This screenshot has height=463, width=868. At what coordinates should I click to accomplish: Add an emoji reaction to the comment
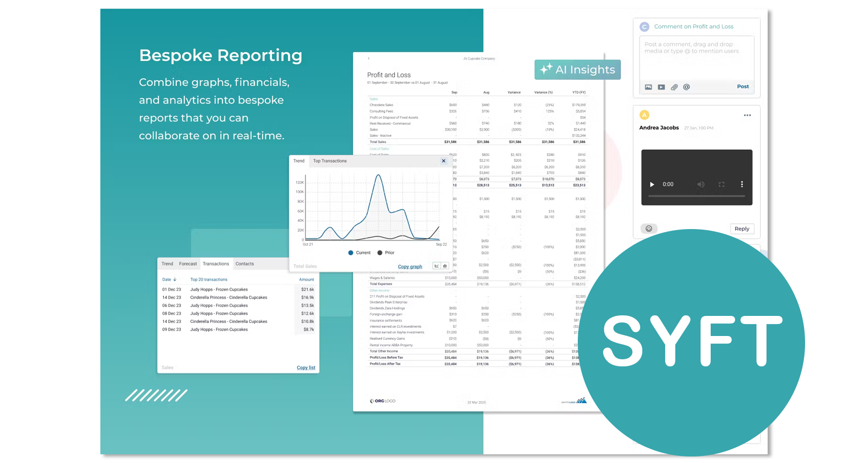coord(649,229)
